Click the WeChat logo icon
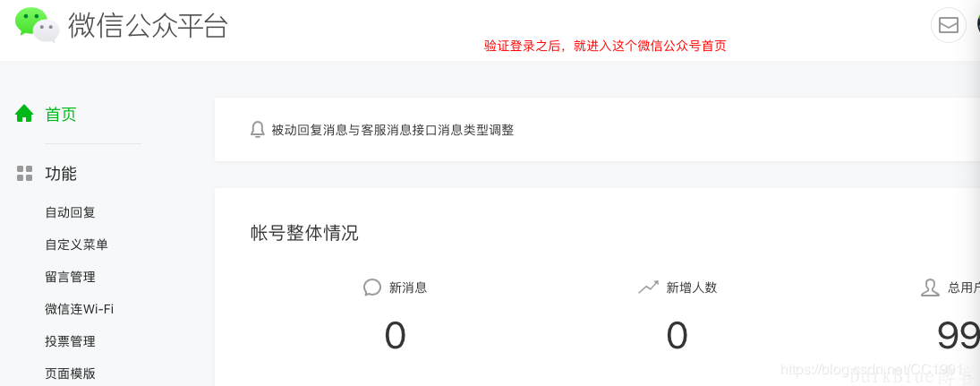This screenshot has width=980, height=386. (x=37, y=25)
